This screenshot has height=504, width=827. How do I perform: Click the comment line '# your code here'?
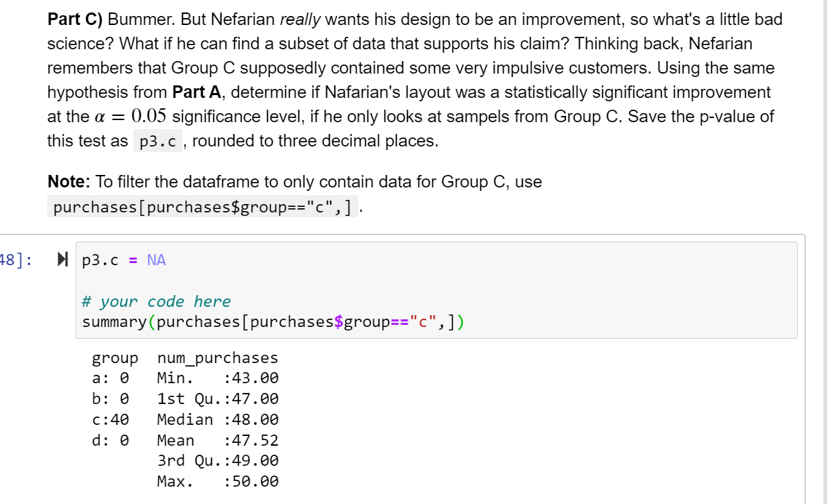pyautogui.click(x=156, y=301)
